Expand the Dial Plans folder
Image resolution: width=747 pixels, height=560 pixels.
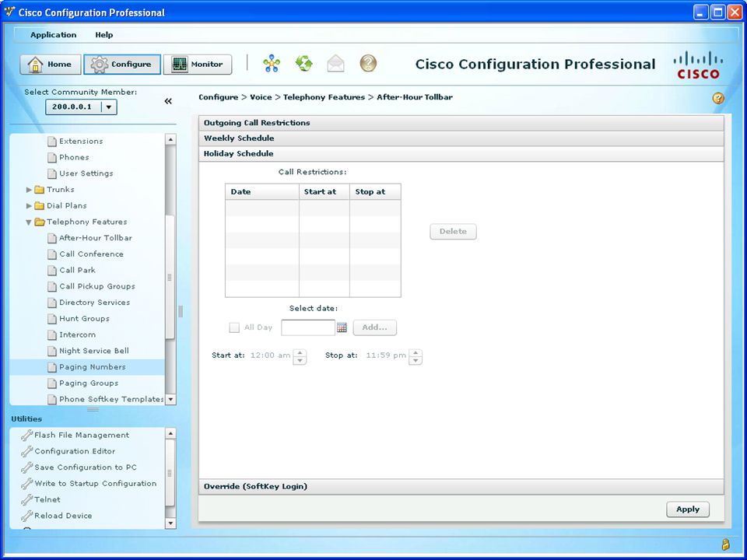29,205
